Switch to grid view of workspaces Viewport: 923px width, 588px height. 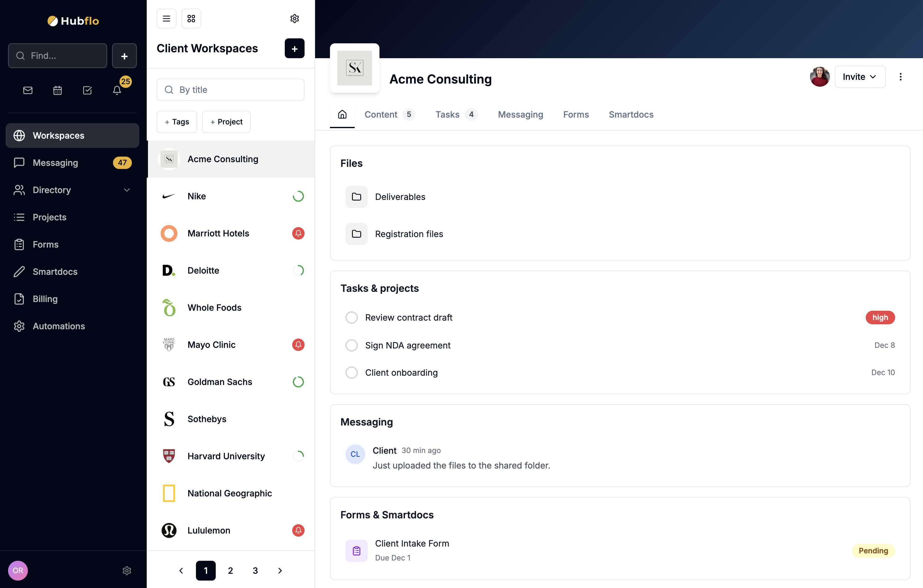pyautogui.click(x=191, y=18)
